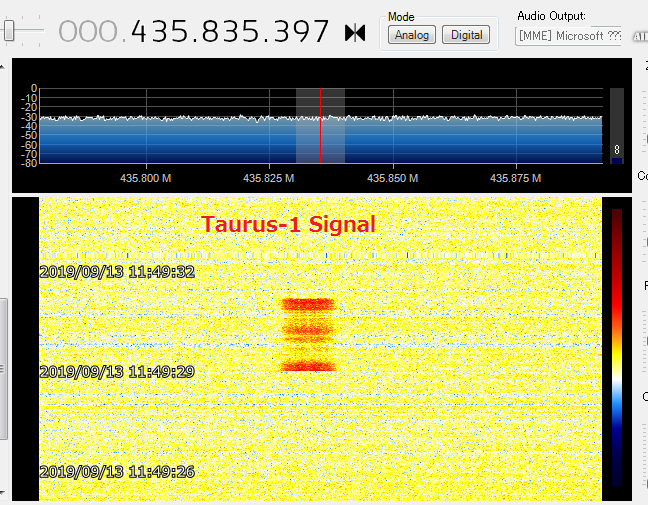This screenshot has width=648, height=505.
Task: Click the -30 dB scale label
Action: 29,117
